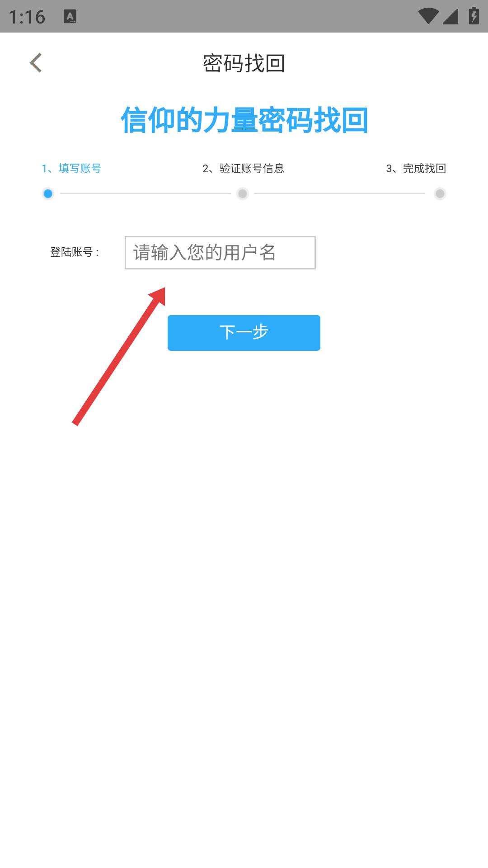The image size is (488, 868).
Task: Open step 2、验证账号信息 label
Action: (243, 169)
